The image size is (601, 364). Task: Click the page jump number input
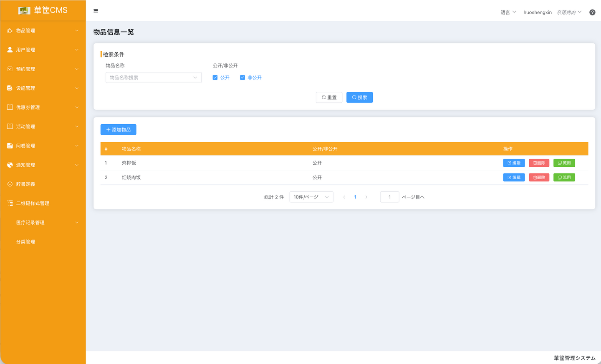pos(389,197)
